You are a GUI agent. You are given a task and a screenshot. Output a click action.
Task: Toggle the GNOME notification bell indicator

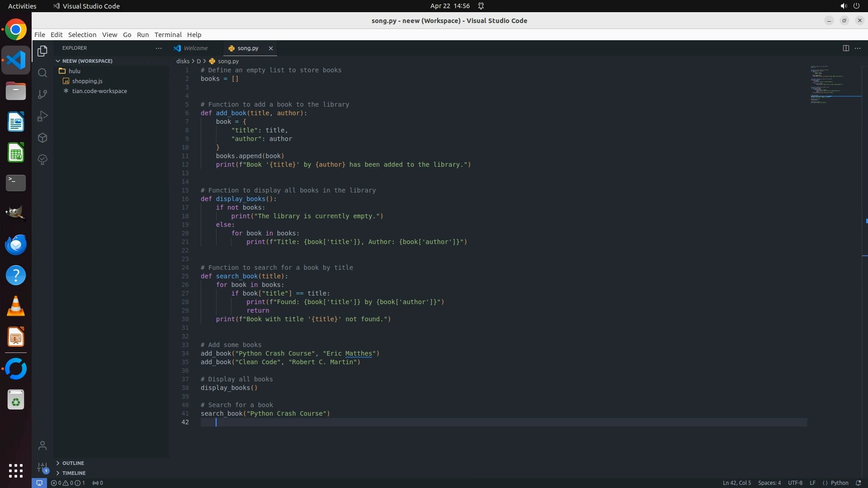(481, 6)
